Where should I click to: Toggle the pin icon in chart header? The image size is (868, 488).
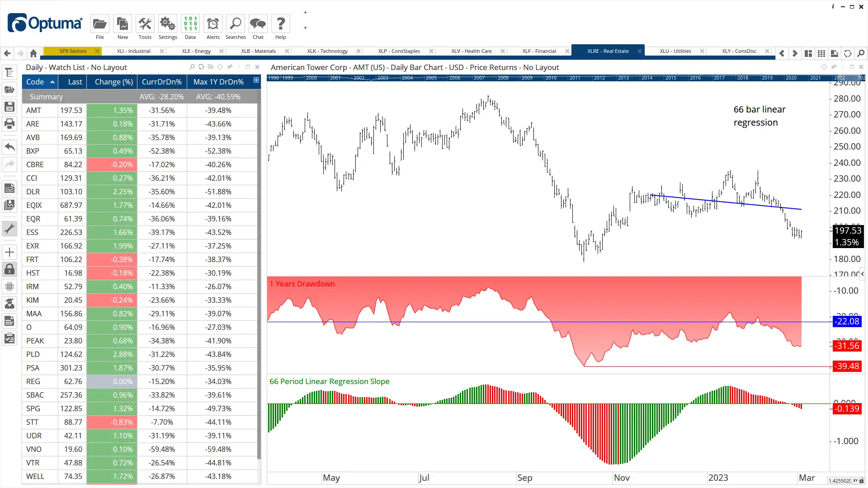click(x=834, y=67)
